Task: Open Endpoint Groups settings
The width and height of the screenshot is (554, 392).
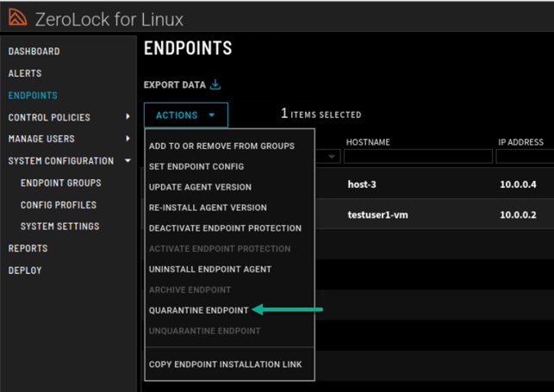Action: point(61,183)
